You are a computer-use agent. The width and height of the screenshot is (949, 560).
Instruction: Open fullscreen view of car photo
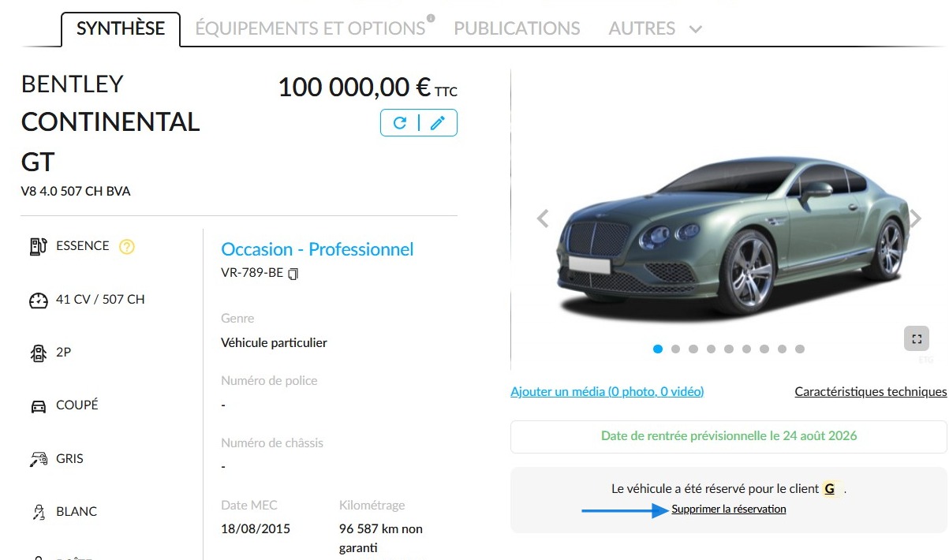pyautogui.click(x=917, y=339)
